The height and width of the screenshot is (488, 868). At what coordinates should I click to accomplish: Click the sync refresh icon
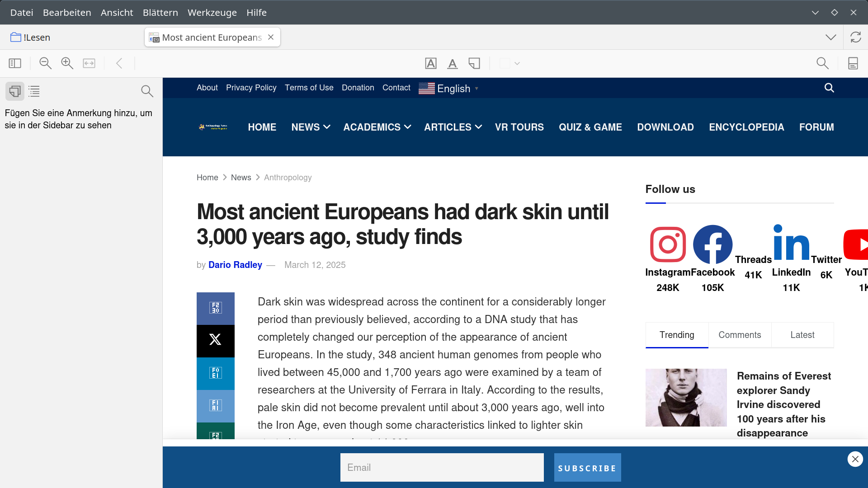coord(855,37)
